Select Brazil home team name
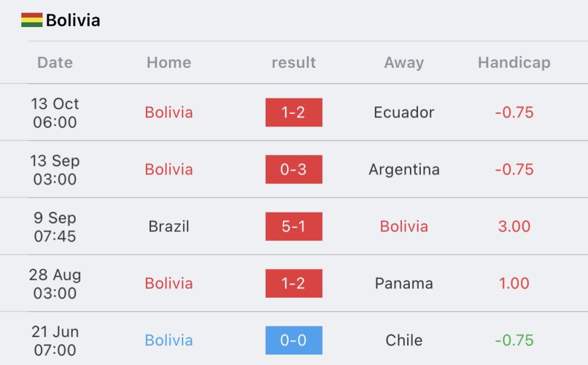Screen dimensions: 588x365 pyautogui.click(x=169, y=226)
